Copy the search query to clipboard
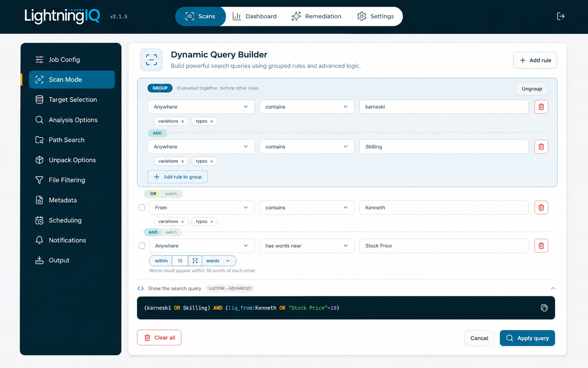The width and height of the screenshot is (588, 368). click(544, 308)
